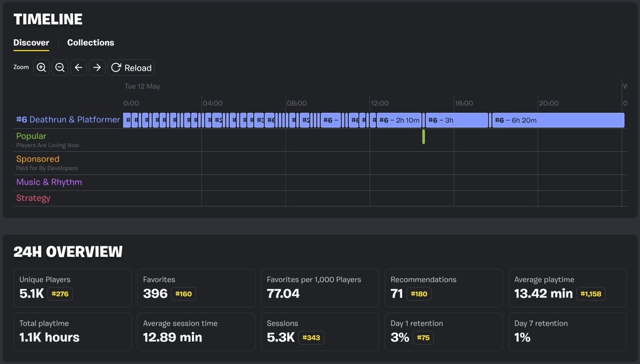This screenshot has width=640, height=364.
Task: Select the Sponsored row label
Action: click(x=38, y=159)
